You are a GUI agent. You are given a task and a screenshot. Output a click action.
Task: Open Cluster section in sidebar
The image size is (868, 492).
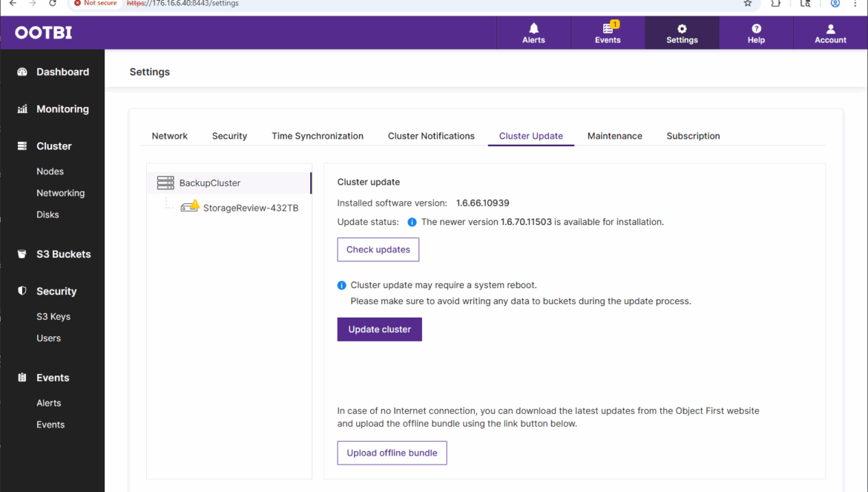click(53, 146)
